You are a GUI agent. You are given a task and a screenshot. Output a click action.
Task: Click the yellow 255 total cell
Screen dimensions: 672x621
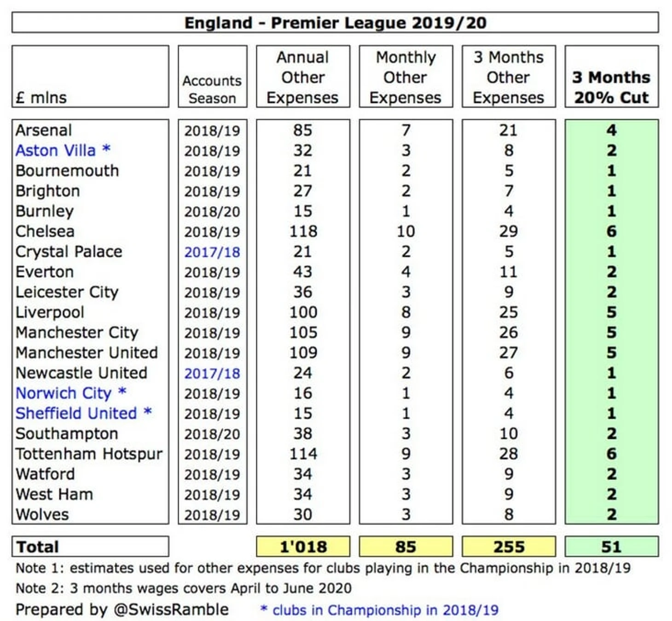click(509, 546)
